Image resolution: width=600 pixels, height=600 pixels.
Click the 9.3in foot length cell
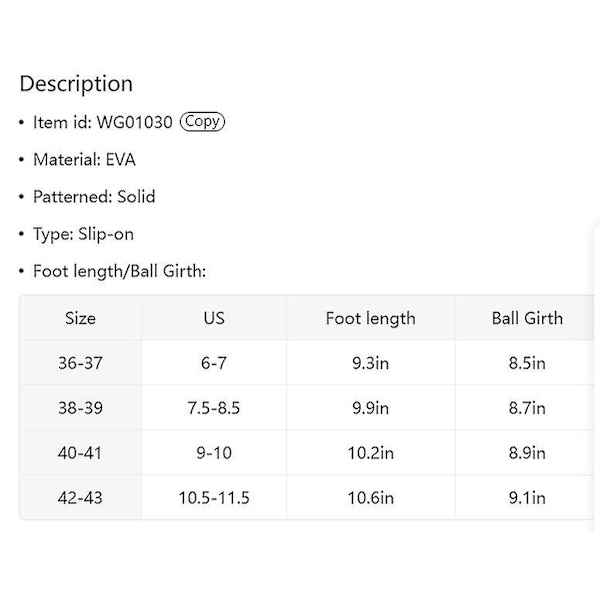pos(370,363)
